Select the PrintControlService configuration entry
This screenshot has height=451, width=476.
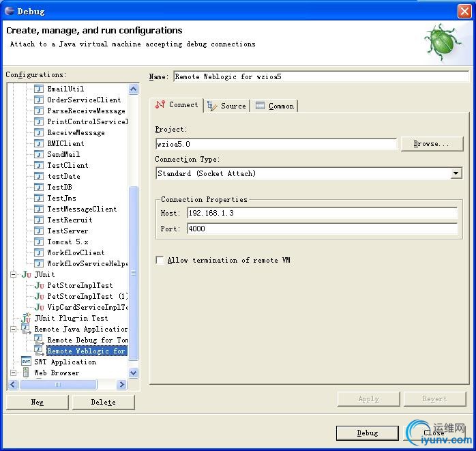87,121
